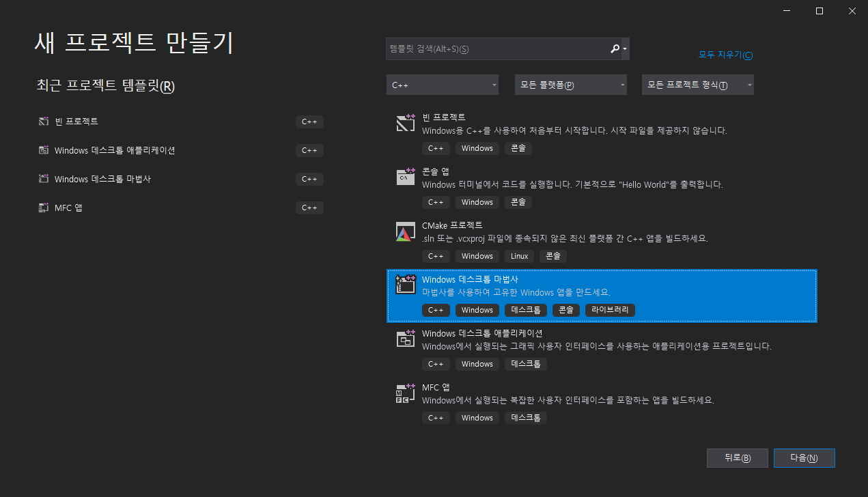The image size is (868, 497).
Task: Close the new project dialog
Action: pyautogui.click(x=852, y=10)
